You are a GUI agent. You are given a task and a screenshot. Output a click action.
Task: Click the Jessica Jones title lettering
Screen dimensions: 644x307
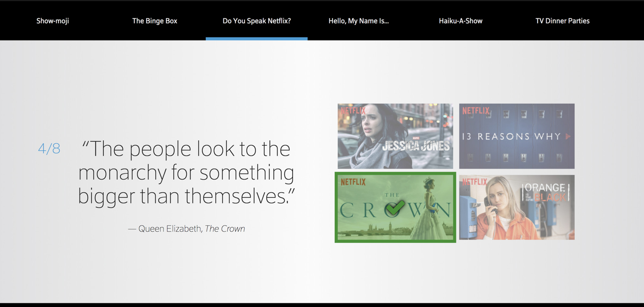pos(416,146)
